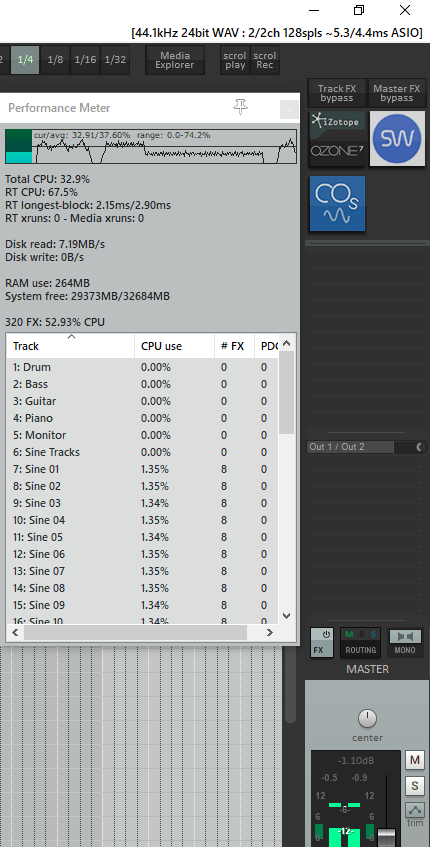This screenshot has height=847, width=430.
Task: Select the 1/16 grid division button
Action: click(x=85, y=59)
